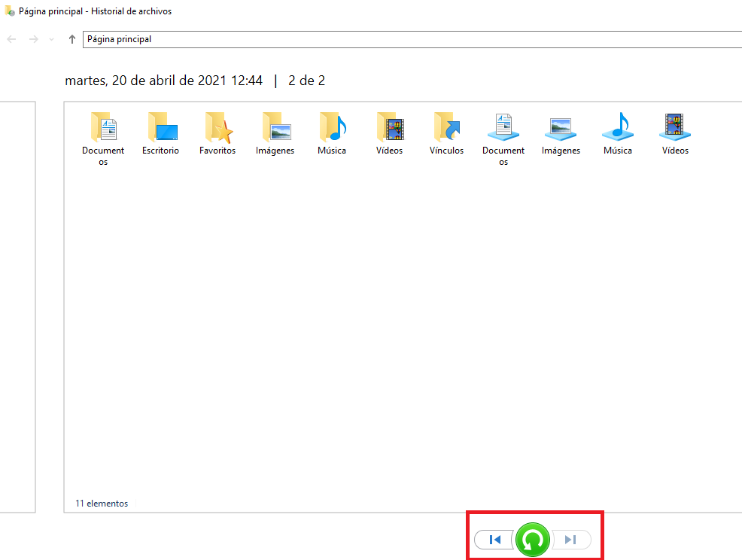Image resolution: width=742 pixels, height=560 pixels.
Task: Open the yellow Imágenes folder
Action: coord(275,128)
